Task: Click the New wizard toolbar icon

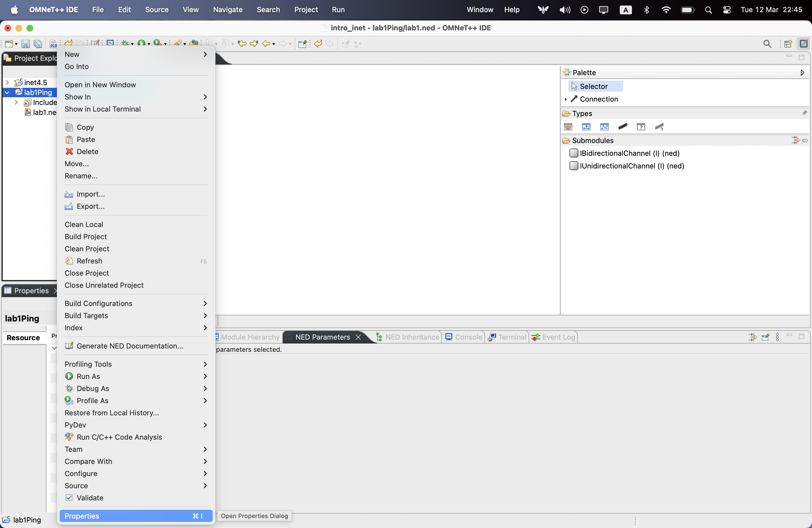Action: coord(9,44)
